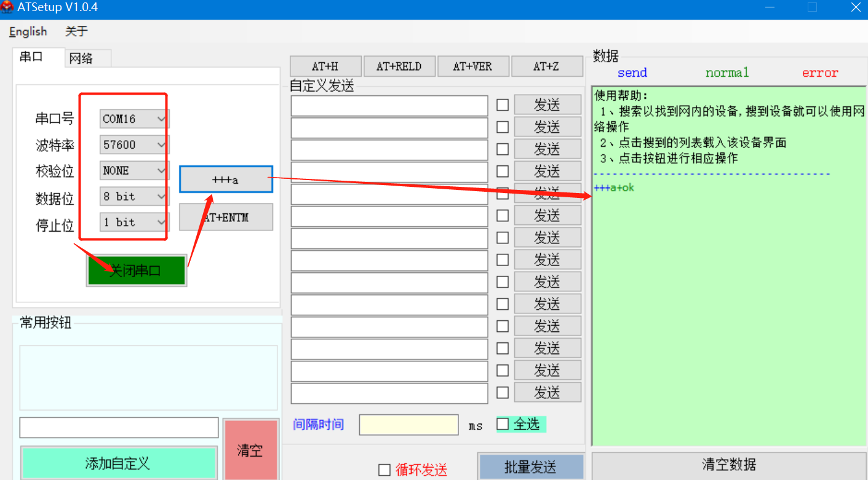Expand the 数据位 8 bit dropdown
The image size is (868, 480).
point(134,197)
